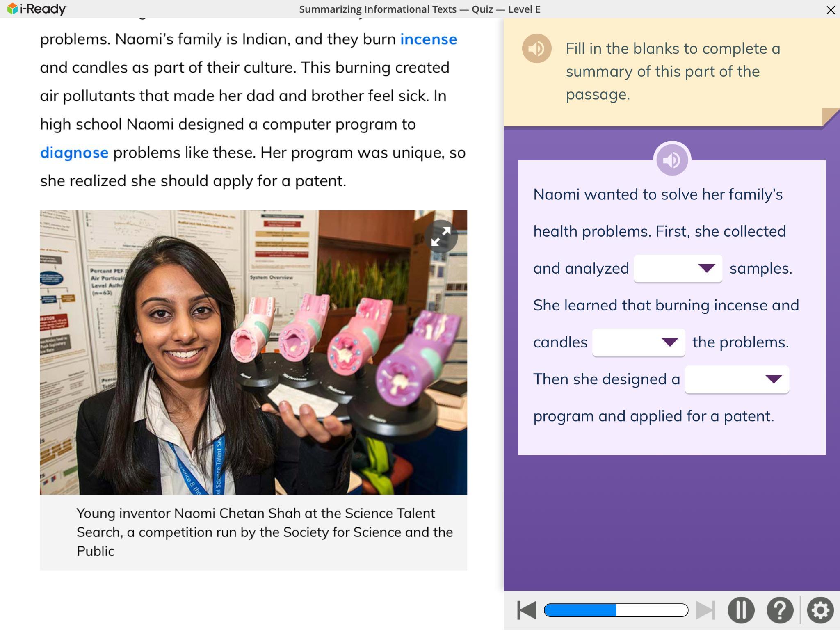This screenshot has height=630, width=840.
Task: Open the settings gear
Action: click(820, 610)
